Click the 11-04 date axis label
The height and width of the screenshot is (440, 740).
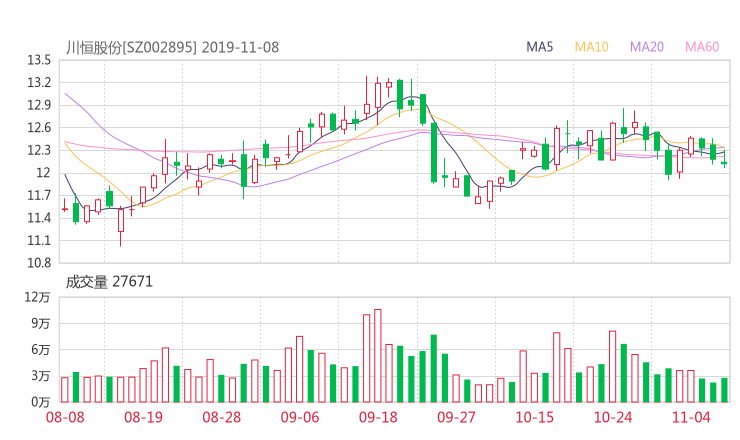click(691, 417)
